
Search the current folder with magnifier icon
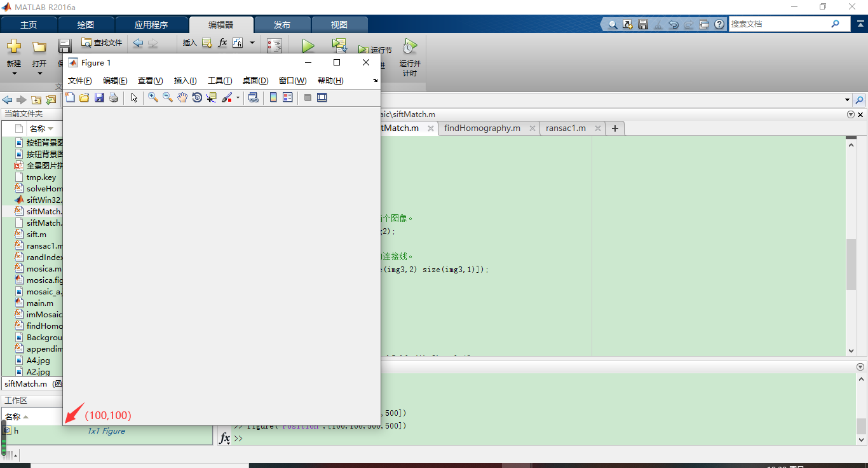point(860,100)
